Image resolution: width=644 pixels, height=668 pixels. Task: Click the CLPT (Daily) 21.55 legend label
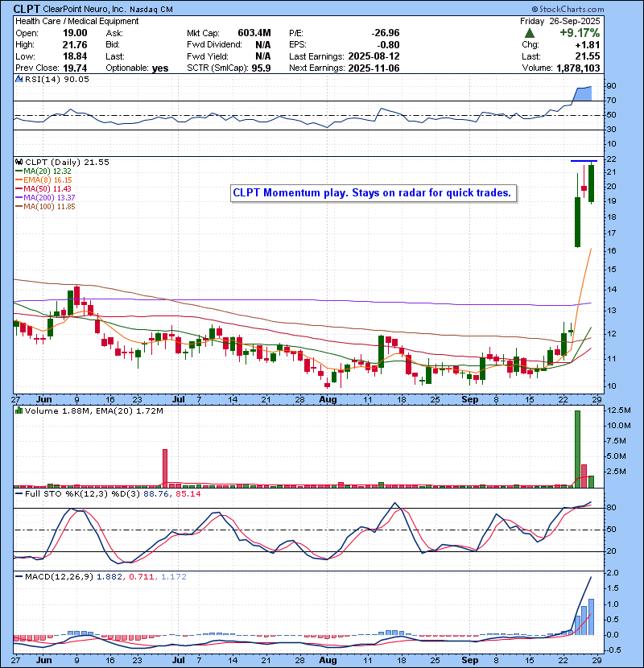[67, 162]
